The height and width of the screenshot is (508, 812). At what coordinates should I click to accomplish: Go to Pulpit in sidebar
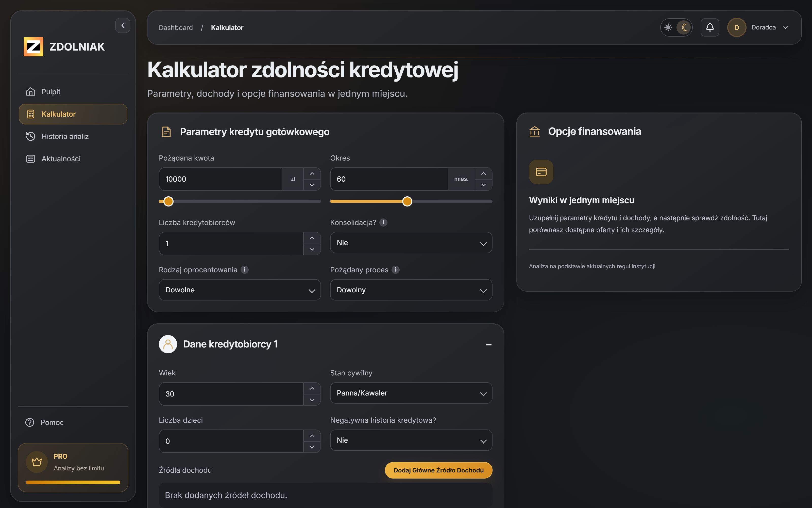tap(73, 91)
